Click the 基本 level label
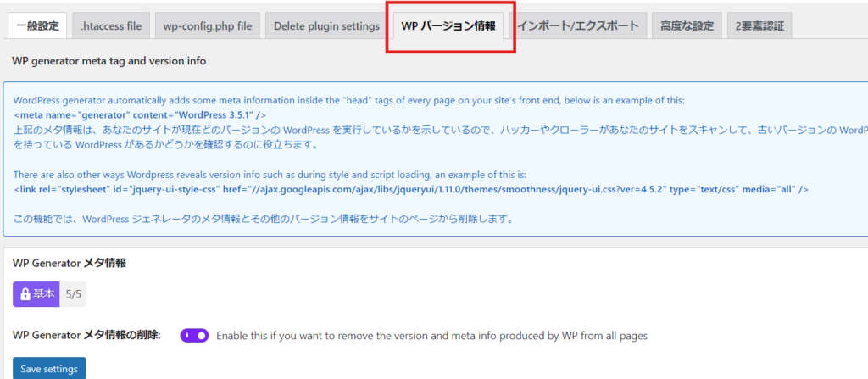Viewport: 868px width, 379px height. click(43, 294)
